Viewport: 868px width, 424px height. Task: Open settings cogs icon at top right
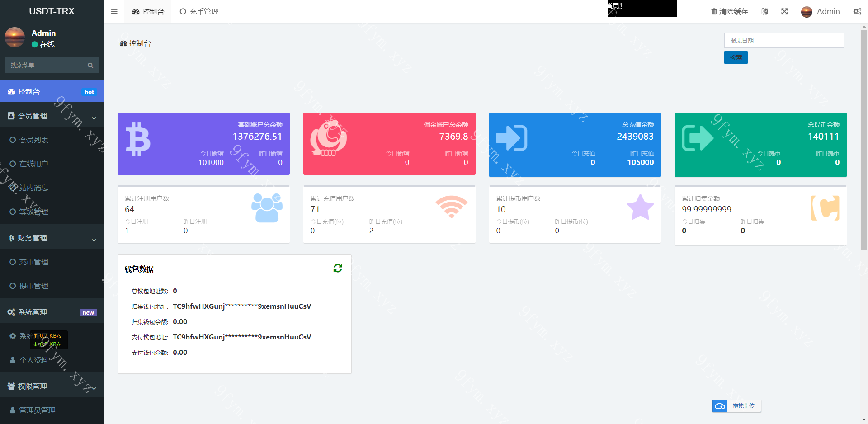click(x=857, y=11)
